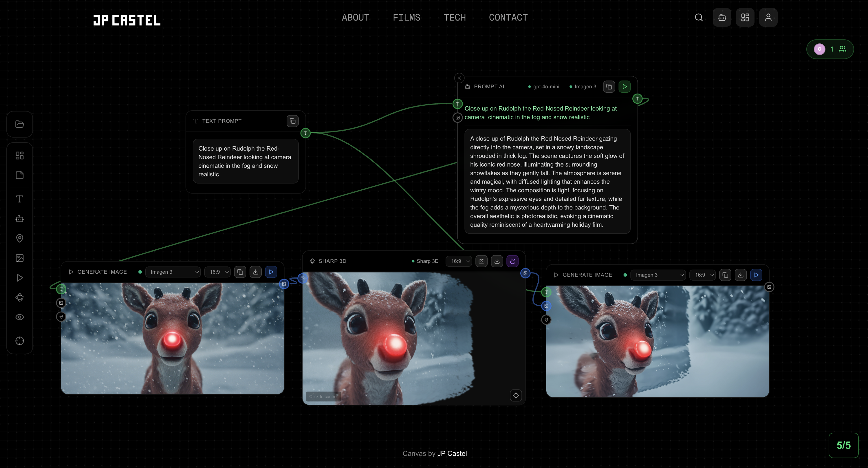
Task: Select the Image node tool in the sidebar
Action: tap(19, 258)
